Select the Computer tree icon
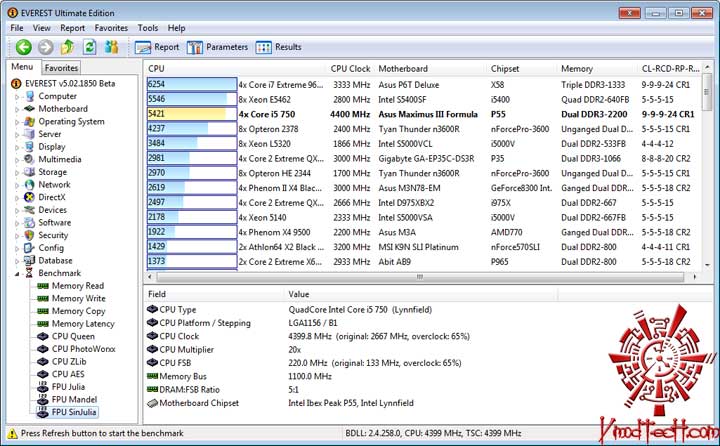720x446 pixels. [29, 96]
